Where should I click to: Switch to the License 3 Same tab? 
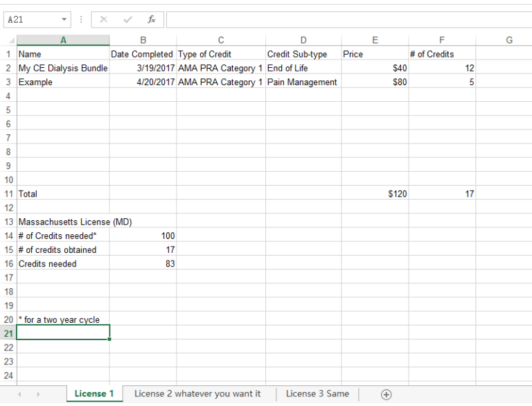coord(317,394)
